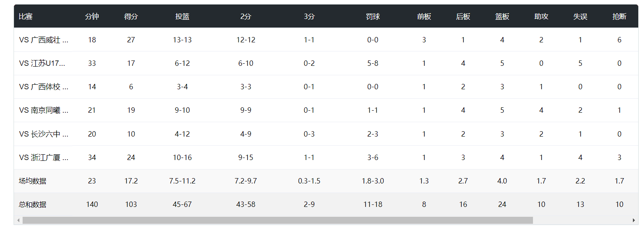Click the VS 南京同曦 game link
This screenshot has height=232, width=644.
[44, 110]
